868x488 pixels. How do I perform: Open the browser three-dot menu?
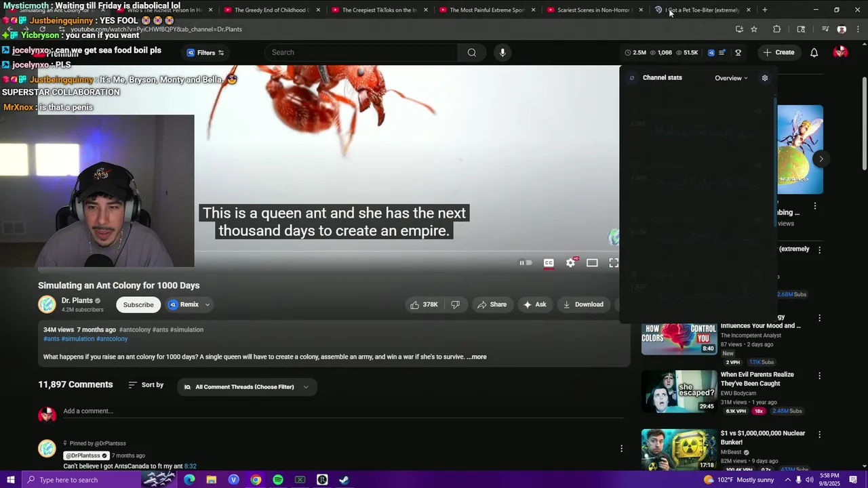858,29
